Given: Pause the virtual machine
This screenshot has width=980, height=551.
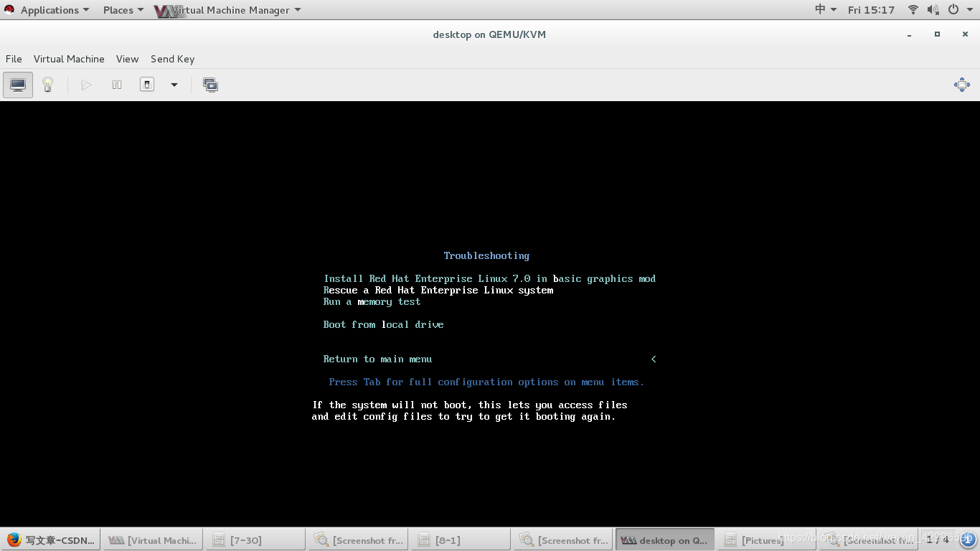Looking at the screenshot, I should point(117,85).
